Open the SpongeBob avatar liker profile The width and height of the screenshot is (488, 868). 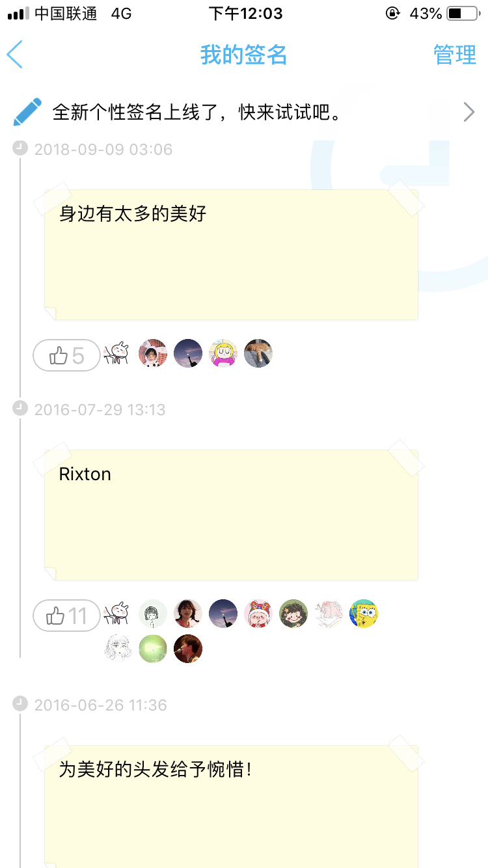click(364, 614)
